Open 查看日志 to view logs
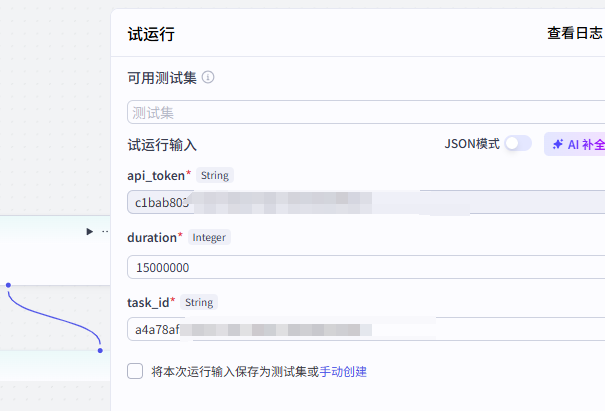Viewport: 605px width, 411px height. tap(574, 33)
